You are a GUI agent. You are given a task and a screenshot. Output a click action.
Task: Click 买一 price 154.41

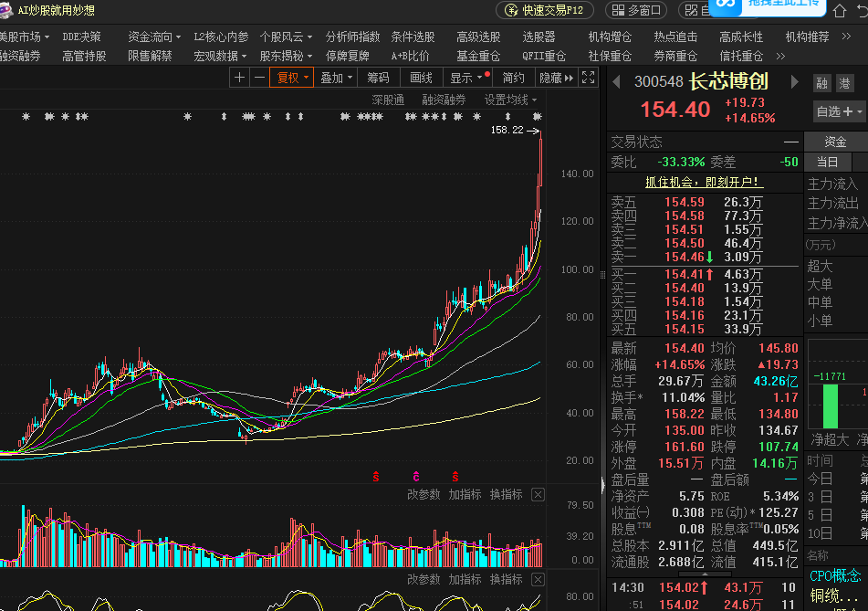click(x=685, y=274)
